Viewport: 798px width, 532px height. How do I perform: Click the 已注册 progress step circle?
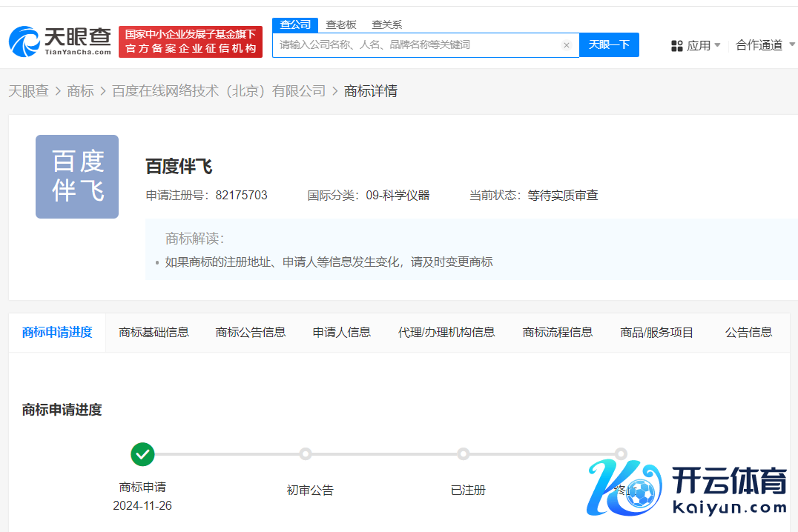coord(464,454)
